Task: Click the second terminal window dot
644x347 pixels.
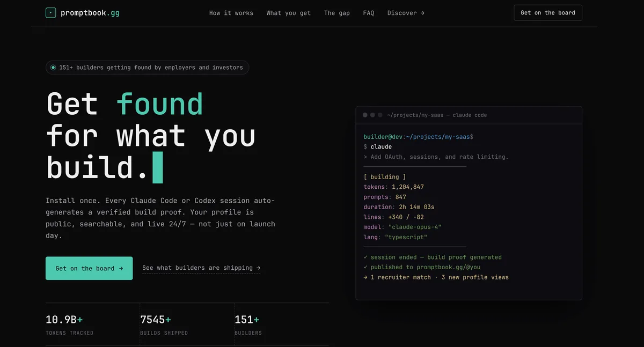Action: (372, 115)
